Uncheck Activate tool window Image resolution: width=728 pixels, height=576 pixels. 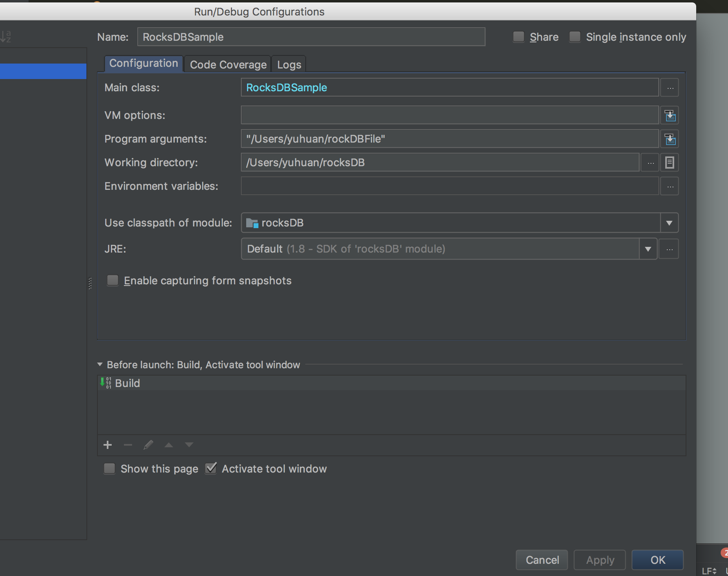point(211,468)
